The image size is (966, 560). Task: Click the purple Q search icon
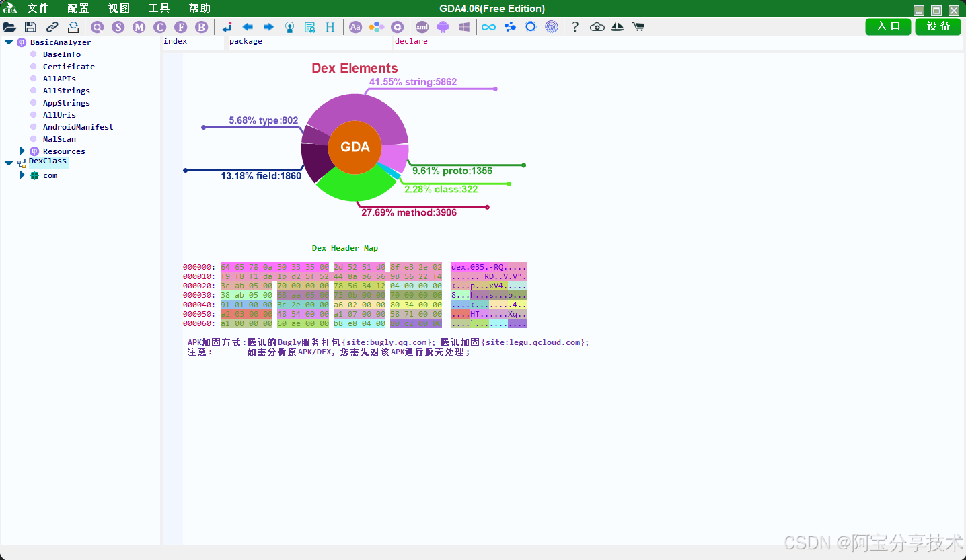(x=98, y=27)
